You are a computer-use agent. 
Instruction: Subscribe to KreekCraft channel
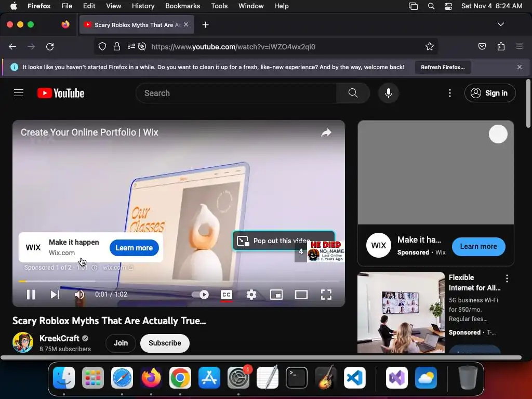click(165, 343)
